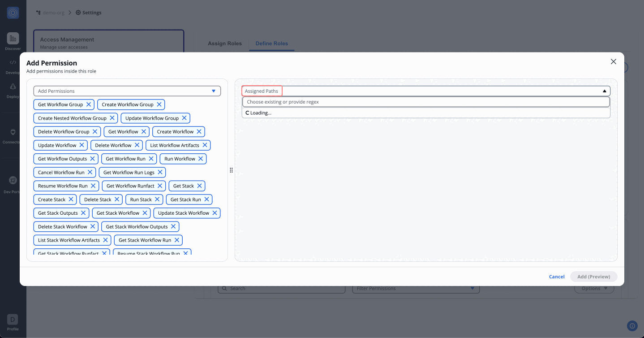
Task: Remove the Cancel Workflow Run permission
Action: pyautogui.click(x=90, y=173)
